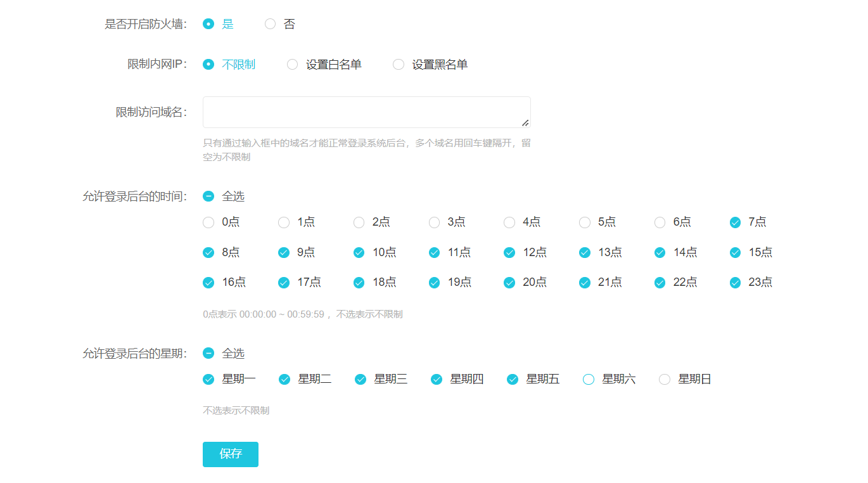Image resolution: width=868 pixels, height=483 pixels.
Task: Click the 限制访问域名 label text
Action: (x=151, y=112)
